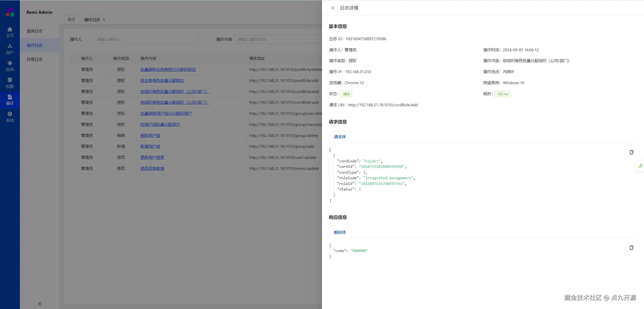Copy the request body JSON
The image size is (644, 309).
[631, 152]
